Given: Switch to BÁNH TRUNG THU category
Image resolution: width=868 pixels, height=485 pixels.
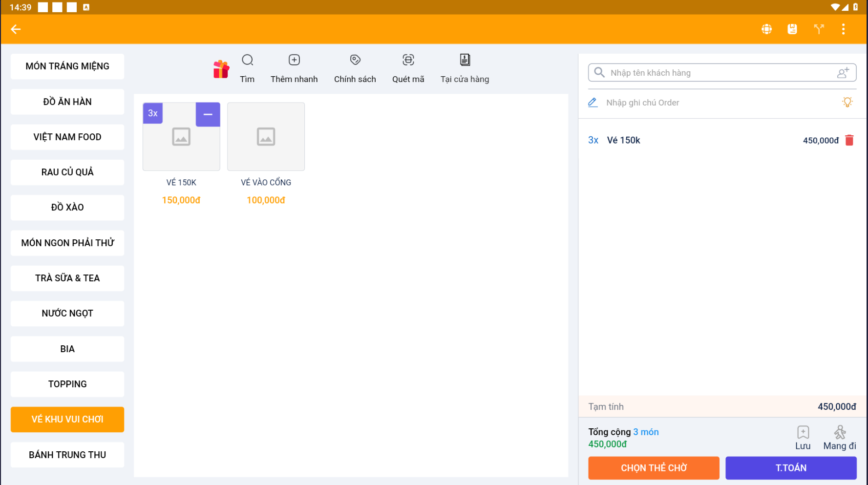Looking at the screenshot, I should 67,455.
